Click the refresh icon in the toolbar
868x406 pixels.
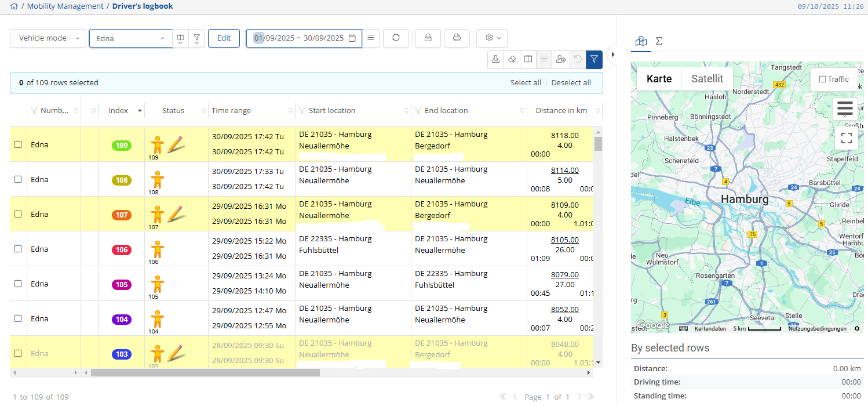[x=396, y=38]
